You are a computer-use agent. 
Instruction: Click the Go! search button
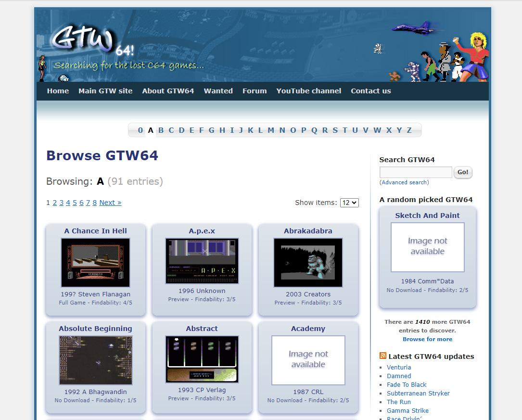pyautogui.click(x=463, y=172)
